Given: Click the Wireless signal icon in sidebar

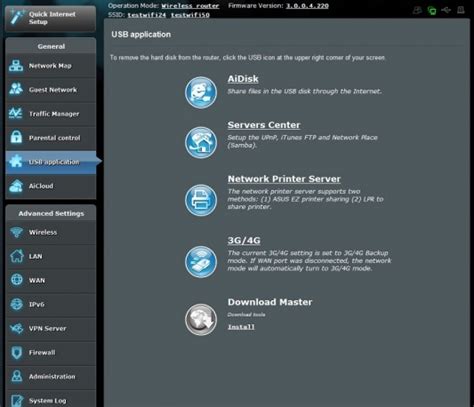Looking at the screenshot, I should pyautogui.click(x=16, y=232).
